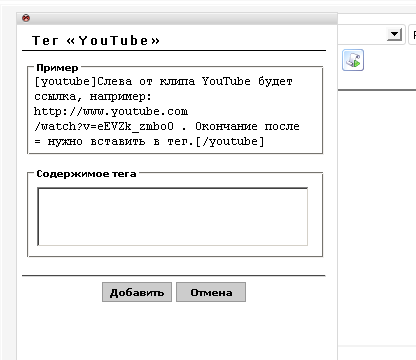Open the dropdown arrow in the background toolbar
Viewport: 416px width, 360px height.
pos(394,34)
